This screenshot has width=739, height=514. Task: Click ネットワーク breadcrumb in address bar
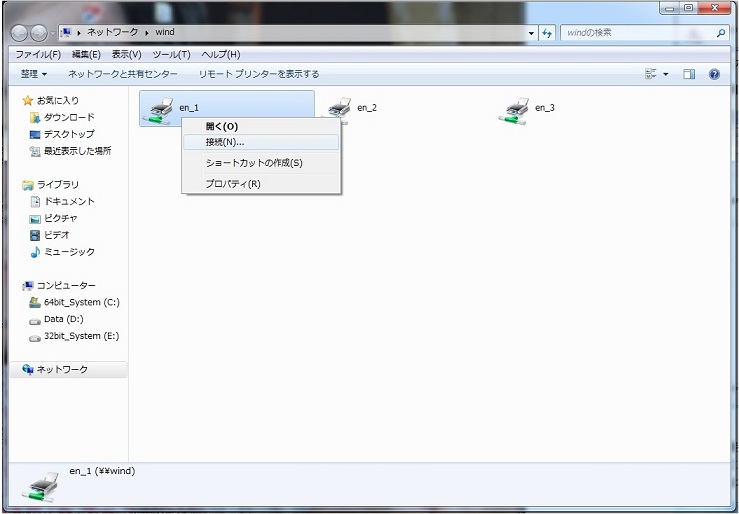[113, 33]
